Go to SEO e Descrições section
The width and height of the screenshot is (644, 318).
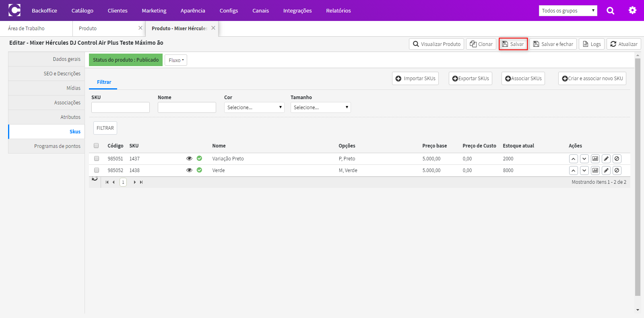[46, 74]
